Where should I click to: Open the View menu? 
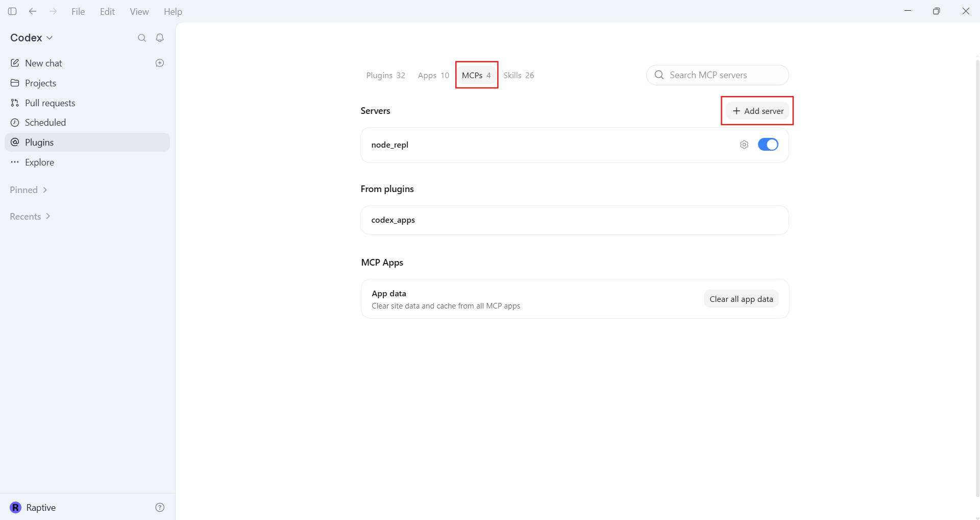coord(139,11)
